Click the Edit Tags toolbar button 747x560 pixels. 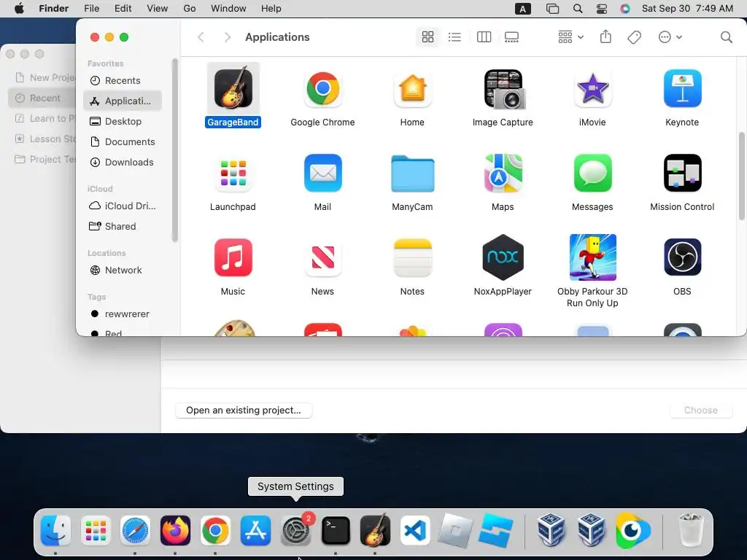pyautogui.click(x=634, y=37)
